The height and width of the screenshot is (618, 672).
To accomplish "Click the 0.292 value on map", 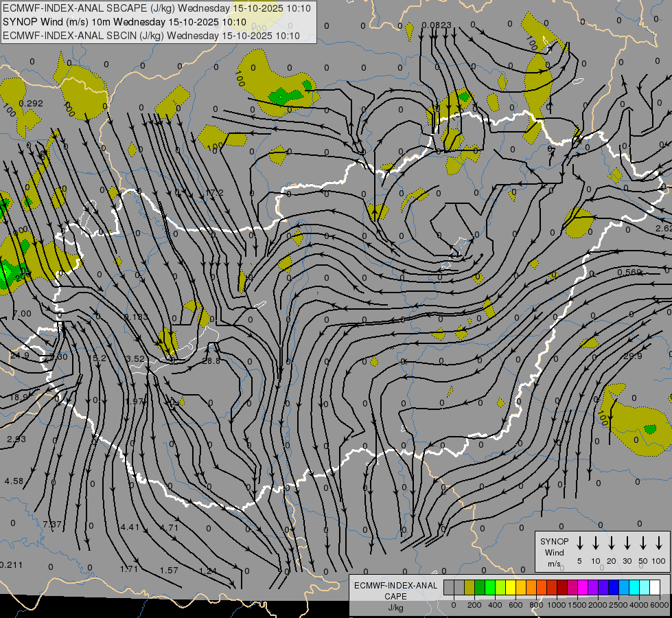I will pyautogui.click(x=31, y=104).
